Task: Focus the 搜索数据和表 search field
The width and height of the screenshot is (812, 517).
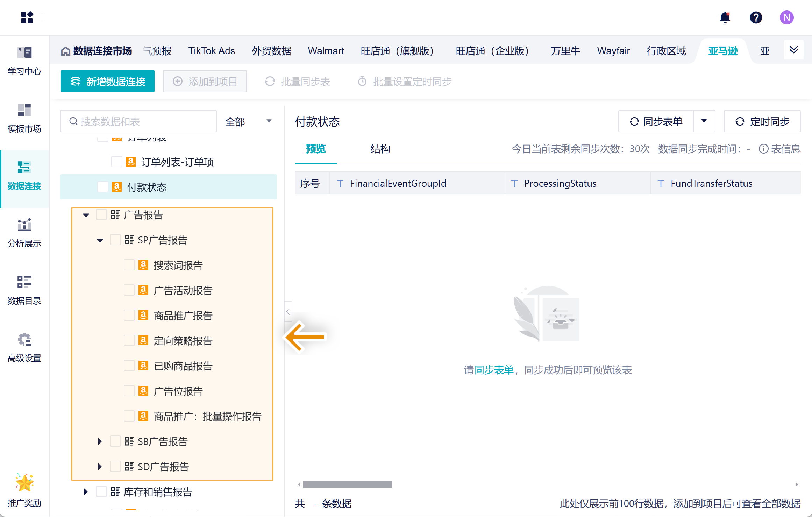Action: point(138,121)
